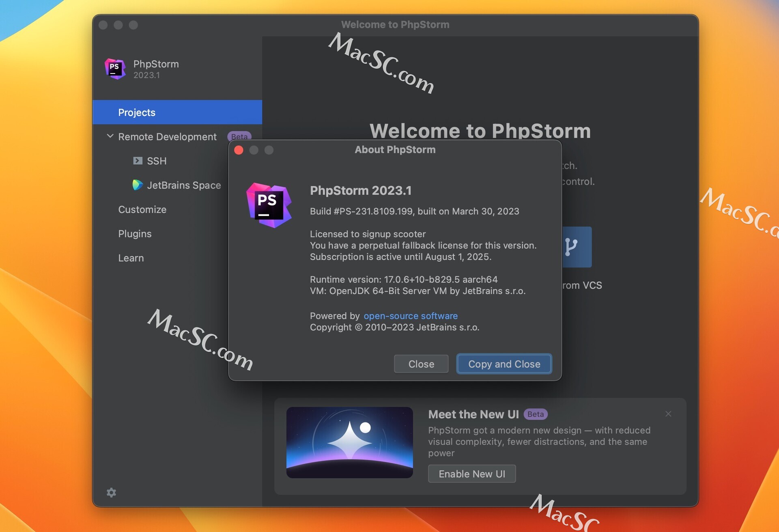Image resolution: width=779 pixels, height=532 pixels.
Task: Click the Beta badge next to Remote Development
Action: tap(239, 136)
